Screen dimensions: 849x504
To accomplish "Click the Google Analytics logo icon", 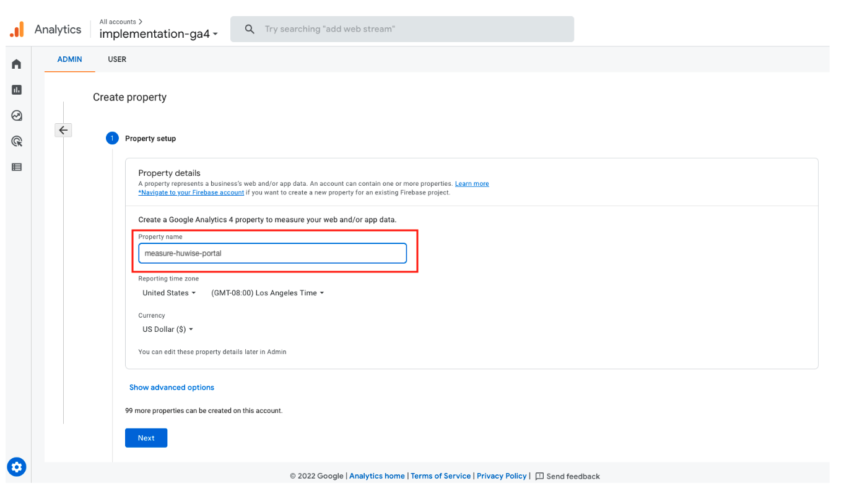I will [17, 29].
